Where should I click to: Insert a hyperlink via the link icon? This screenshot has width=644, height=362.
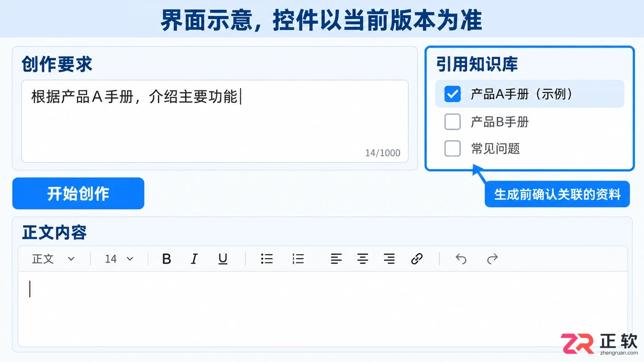click(x=417, y=259)
